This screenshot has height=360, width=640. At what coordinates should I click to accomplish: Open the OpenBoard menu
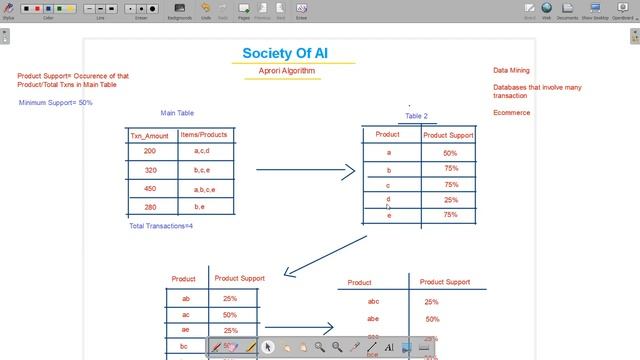pos(623,10)
